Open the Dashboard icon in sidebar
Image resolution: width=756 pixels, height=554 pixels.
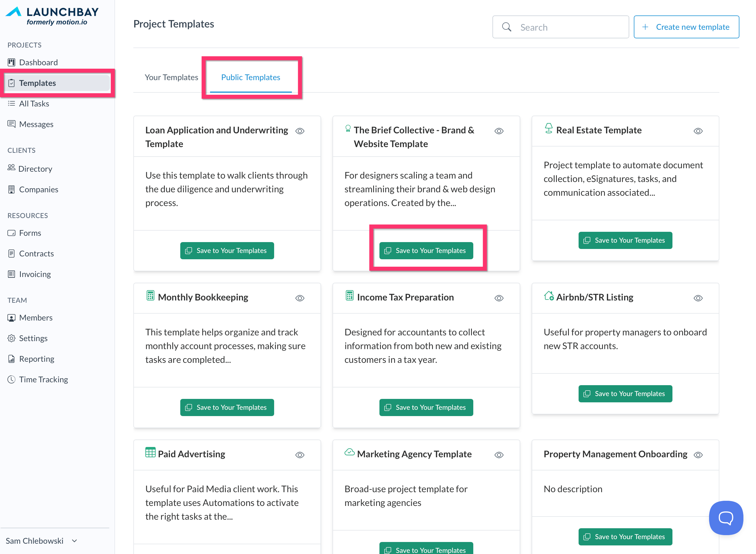click(x=11, y=62)
